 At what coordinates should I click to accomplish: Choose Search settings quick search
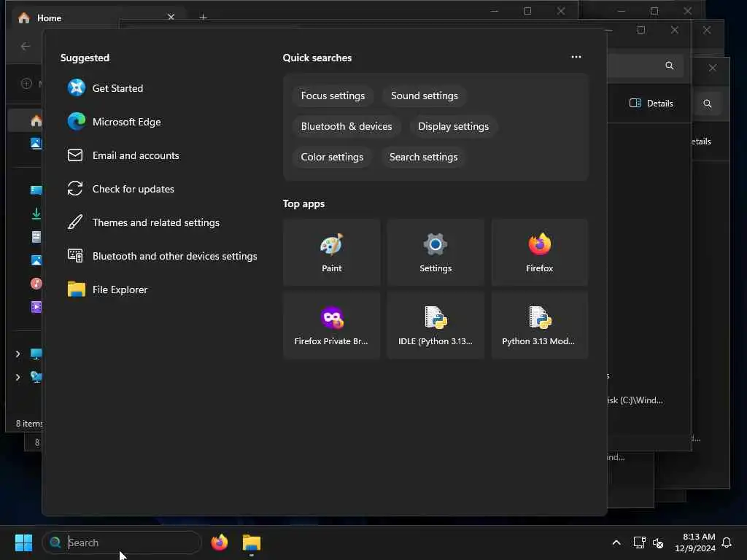[x=423, y=157]
